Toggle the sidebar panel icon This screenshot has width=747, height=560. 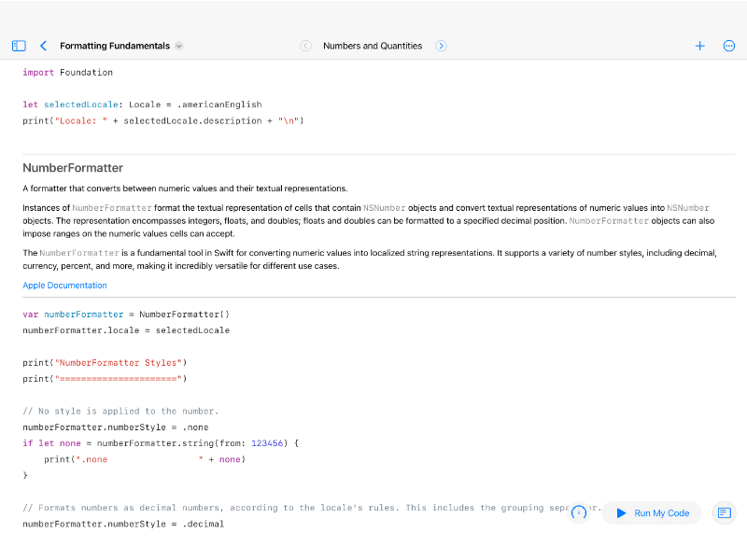19,46
